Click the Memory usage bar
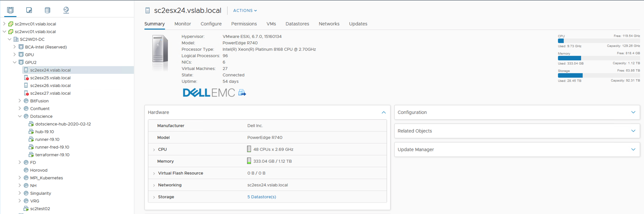This screenshot has width=644, height=214. pos(598,58)
